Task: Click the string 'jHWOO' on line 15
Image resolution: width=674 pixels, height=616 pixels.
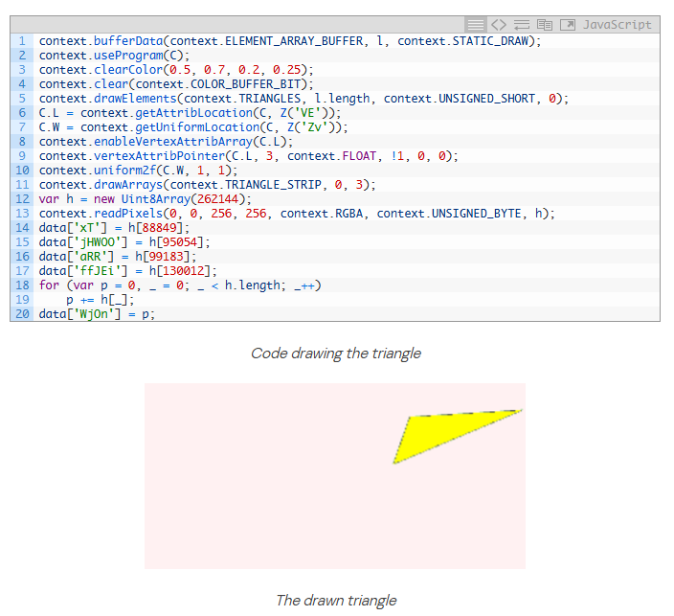Action: pyautogui.click(x=97, y=242)
